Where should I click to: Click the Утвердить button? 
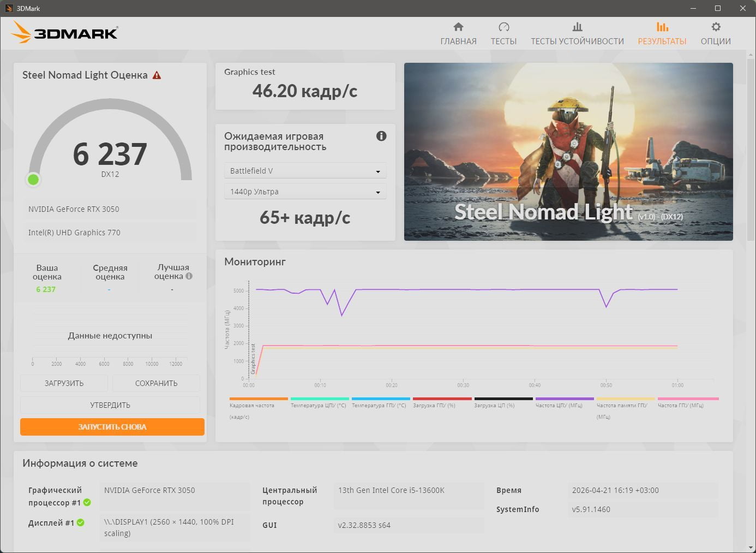pos(110,405)
